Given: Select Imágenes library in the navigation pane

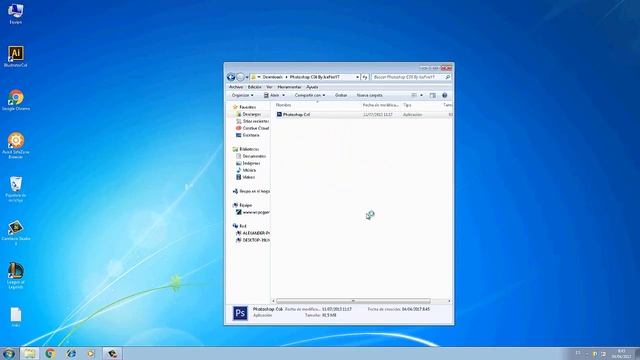Looking at the screenshot, I should (x=248, y=163).
